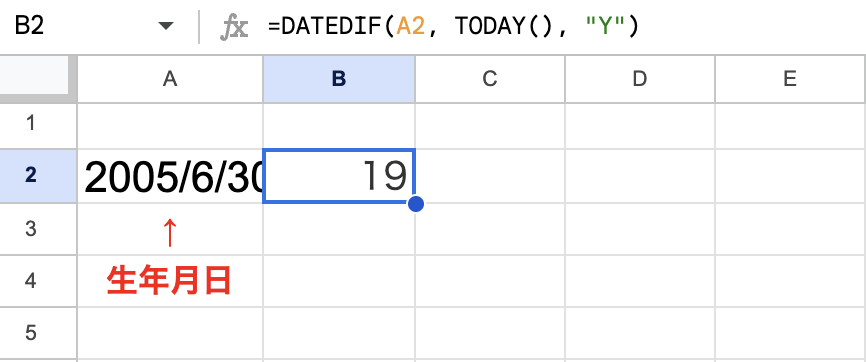Select column E header
866x362 pixels.
pyautogui.click(x=790, y=79)
